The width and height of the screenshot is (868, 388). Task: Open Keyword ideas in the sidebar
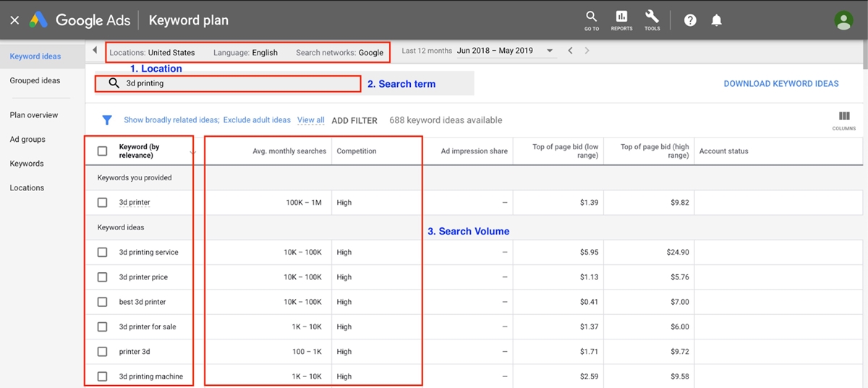click(35, 56)
